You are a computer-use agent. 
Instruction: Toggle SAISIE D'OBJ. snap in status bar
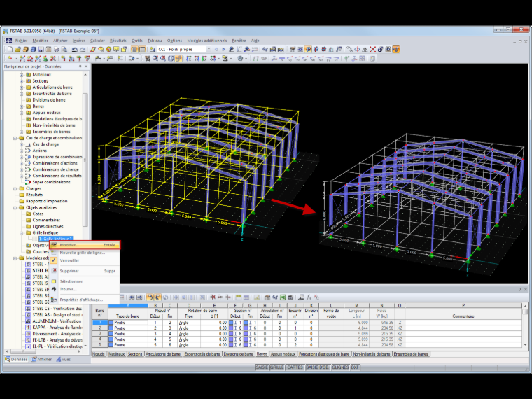317,367
